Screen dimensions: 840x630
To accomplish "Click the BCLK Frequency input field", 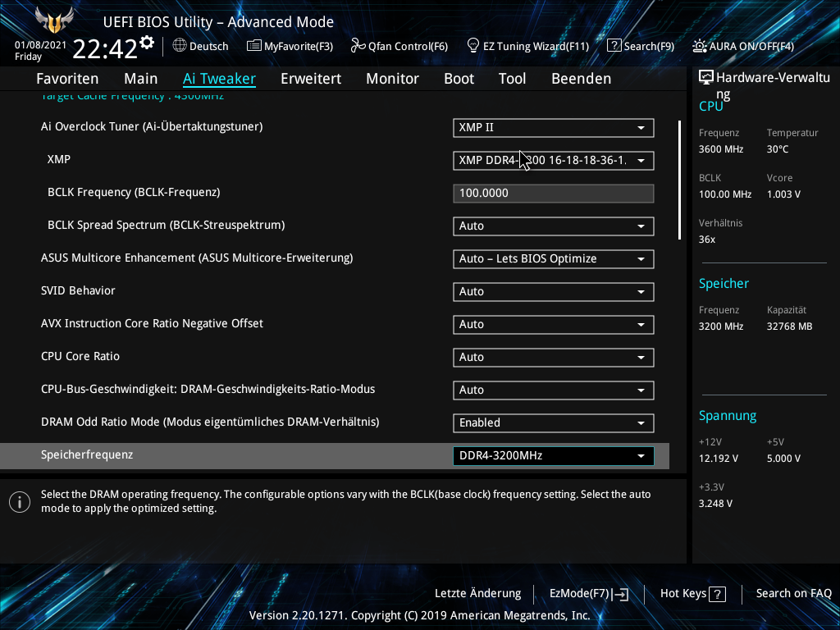I will (x=553, y=193).
